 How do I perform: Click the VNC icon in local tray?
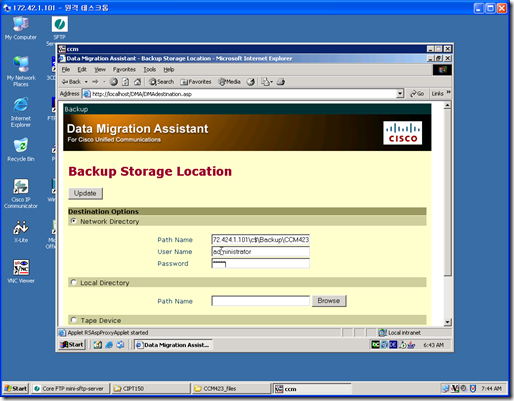455,388
